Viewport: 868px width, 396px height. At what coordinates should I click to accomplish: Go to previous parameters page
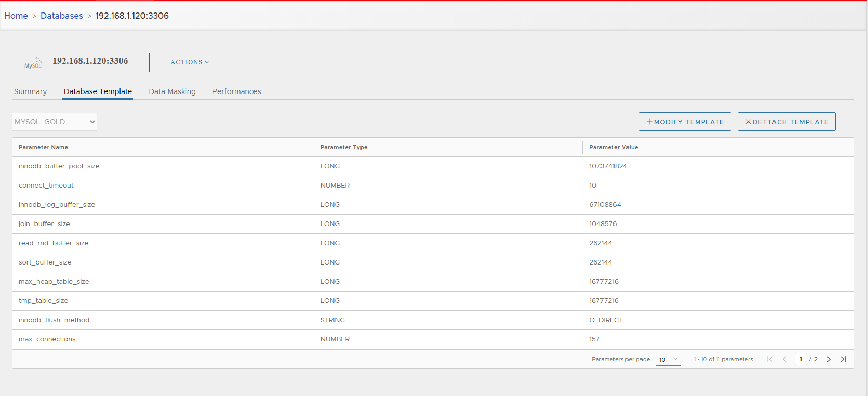[x=784, y=359]
